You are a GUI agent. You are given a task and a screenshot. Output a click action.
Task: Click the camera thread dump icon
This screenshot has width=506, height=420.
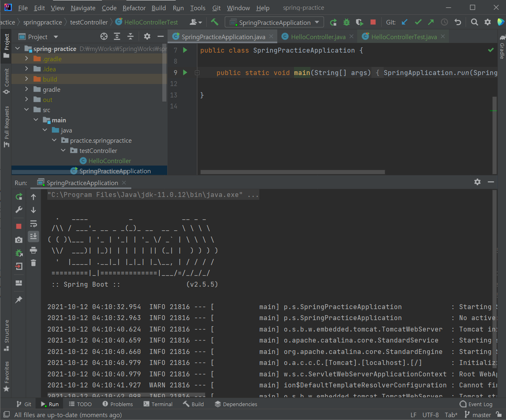click(19, 240)
